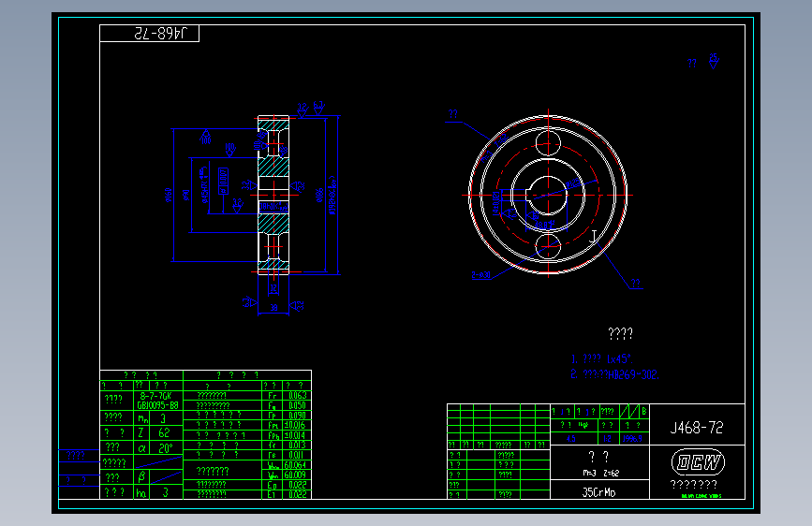Select the ±0.016 tolerance value
812x526 pixels.
tap(296, 425)
